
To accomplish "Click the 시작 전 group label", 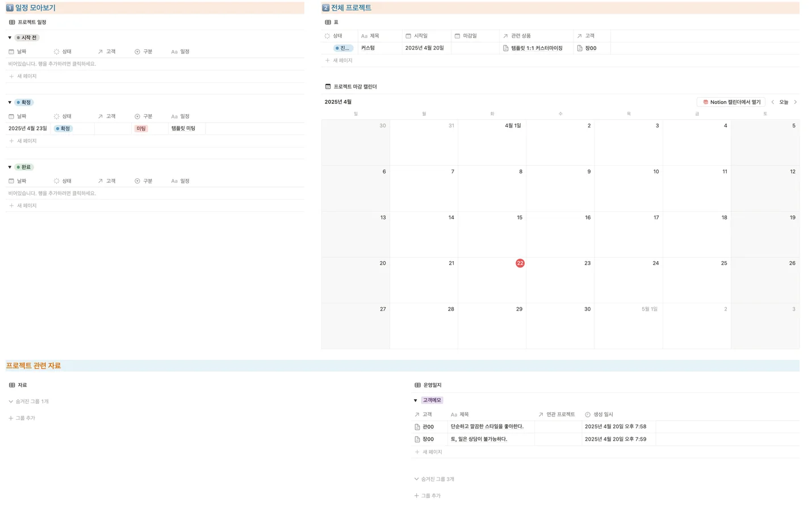I will coord(27,37).
